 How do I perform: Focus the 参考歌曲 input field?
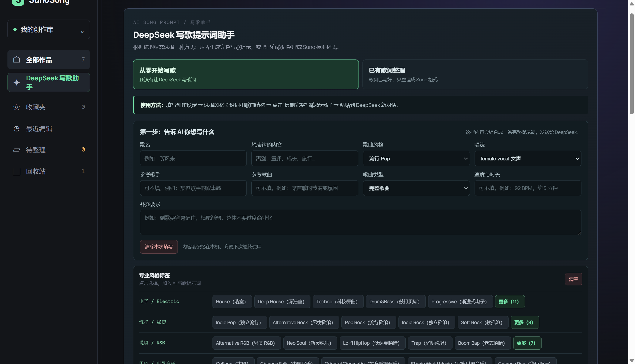click(x=305, y=188)
